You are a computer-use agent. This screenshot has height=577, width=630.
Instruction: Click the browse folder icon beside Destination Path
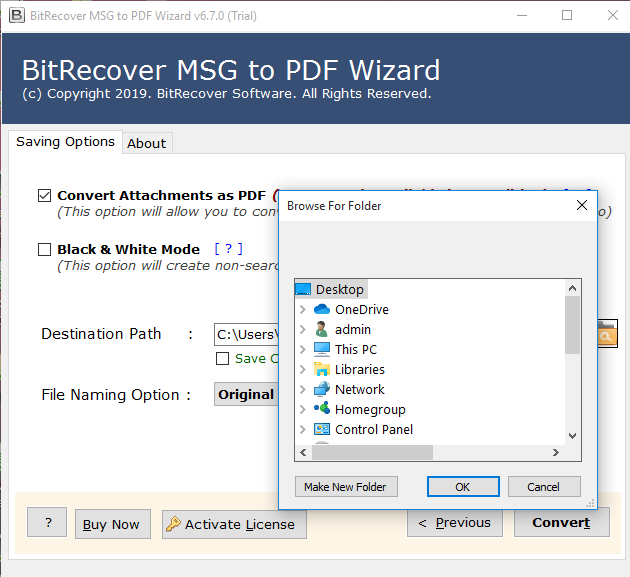click(607, 334)
